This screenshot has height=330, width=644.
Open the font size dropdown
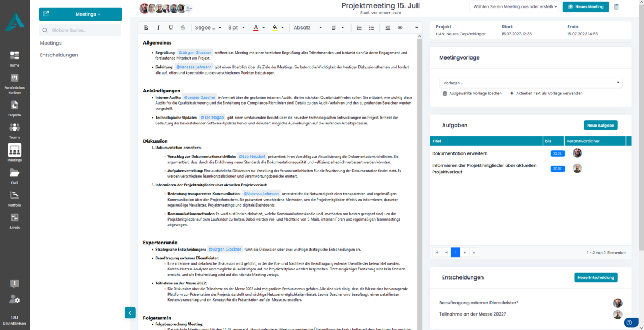(x=236, y=27)
